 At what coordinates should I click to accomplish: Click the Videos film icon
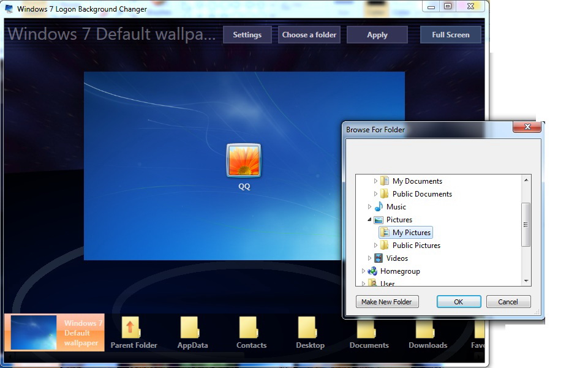pyautogui.click(x=379, y=258)
